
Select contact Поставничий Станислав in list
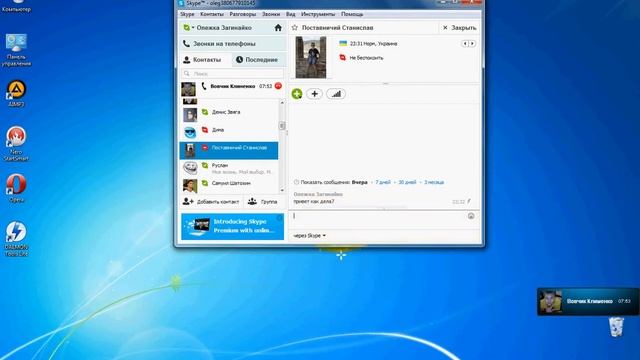click(229, 150)
